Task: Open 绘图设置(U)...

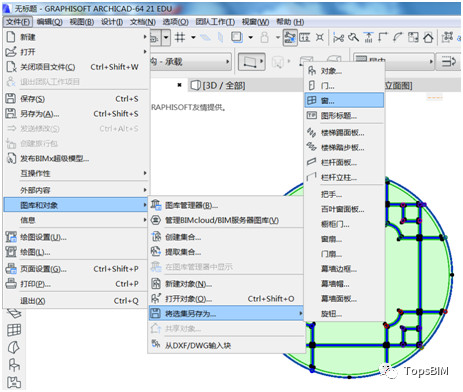Action: point(76,237)
